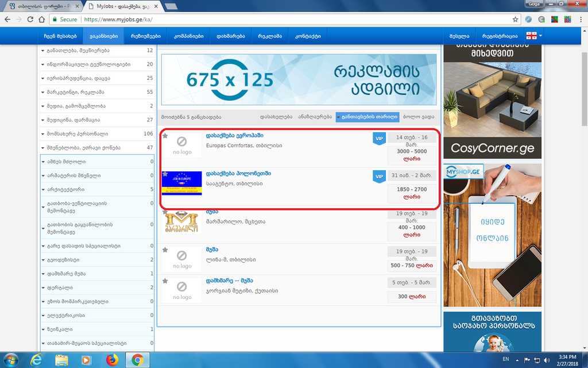The width and height of the screenshot is (588, 368).
Task: Open the დასაქმება პოლონეთში job title
Action: click(x=238, y=174)
